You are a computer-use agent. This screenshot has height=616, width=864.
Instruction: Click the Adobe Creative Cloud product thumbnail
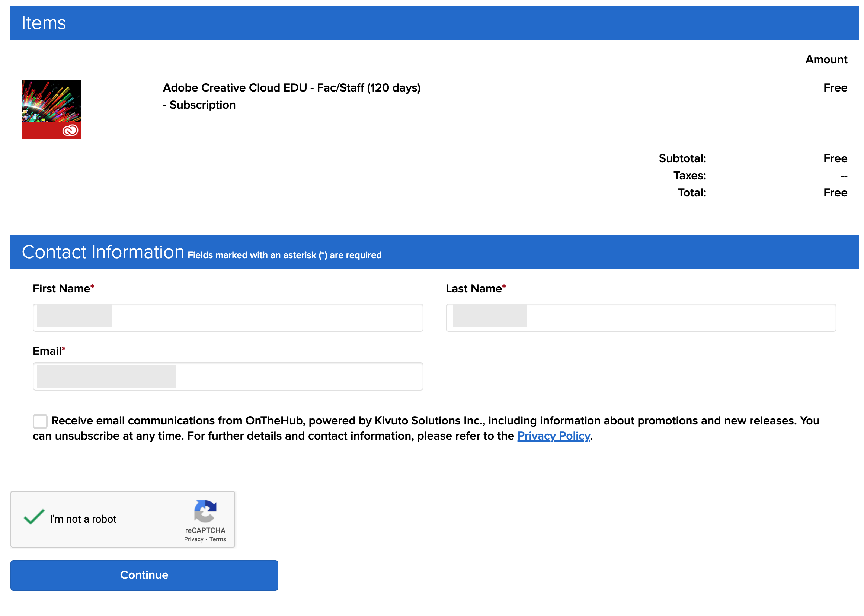pyautogui.click(x=51, y=109)
